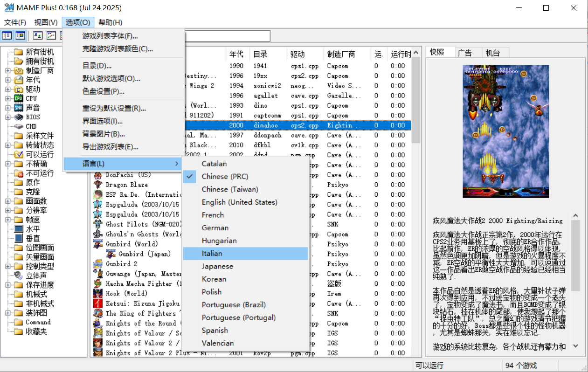This screenshot has height=372, width=588.
Task: Open the 视图(V) menu
Action: 46,22
